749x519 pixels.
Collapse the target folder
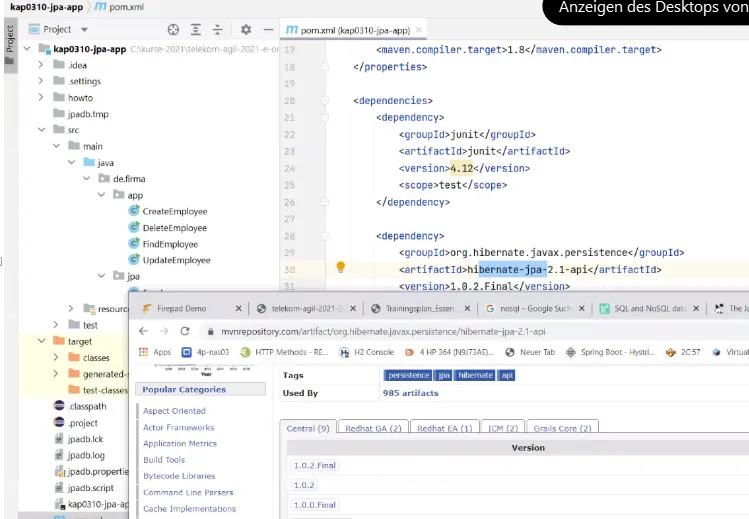[42, 341]
